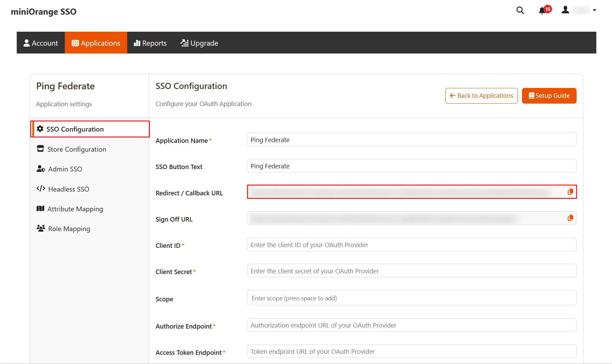
Task: Click the SSO Configuration gear icon
Action: coord(40,129)
